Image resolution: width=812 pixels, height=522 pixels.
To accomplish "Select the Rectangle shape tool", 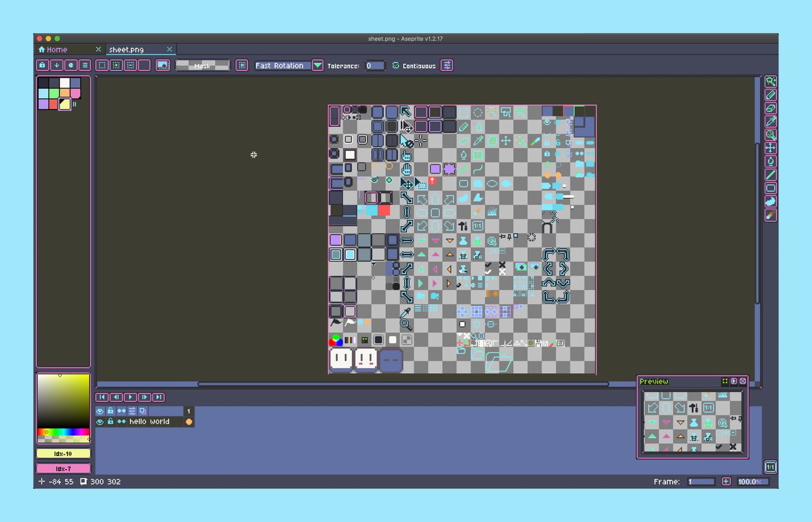I will 770,188.
